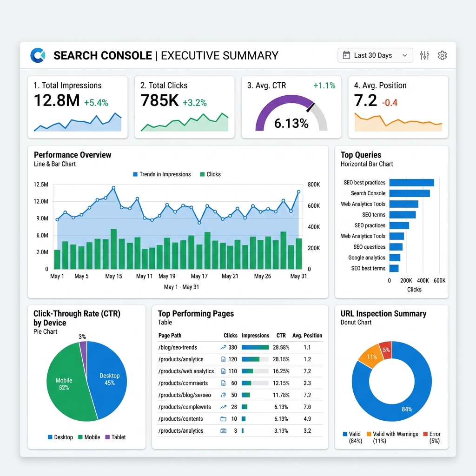The image size is (476, 476).
Task: Open the filter sliders icon in header
Action: pyautogui.click(x=424, y=55)
